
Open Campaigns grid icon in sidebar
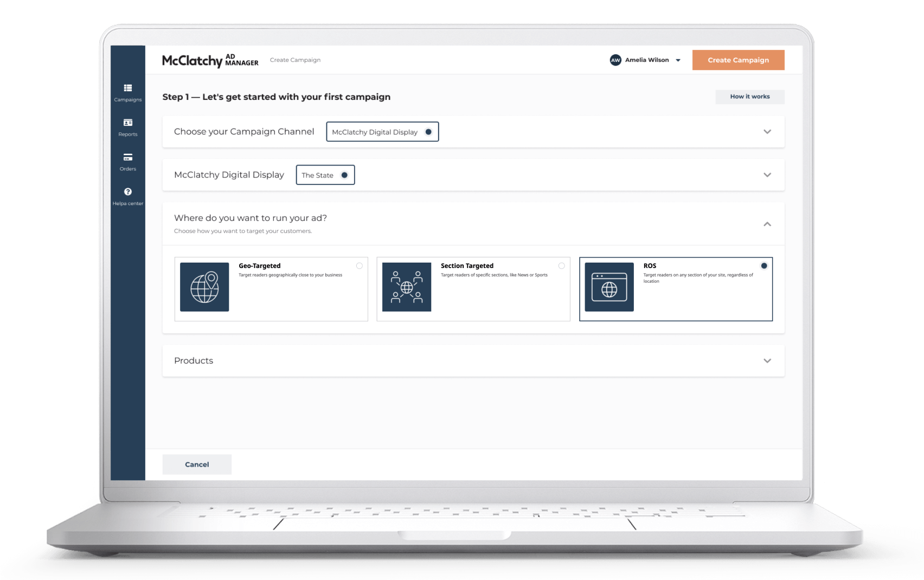(128, 88)
